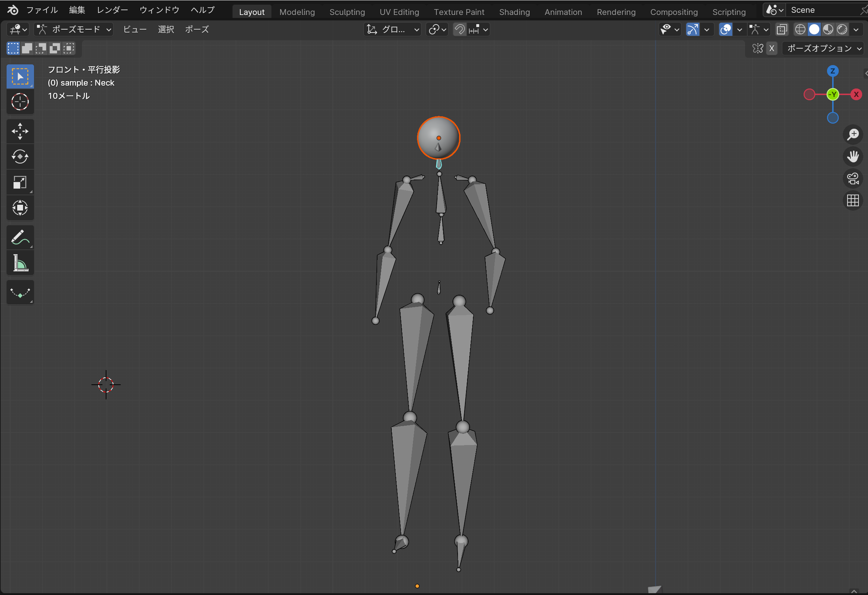Open the ウィンドウ menu

[x=159, y=10]
